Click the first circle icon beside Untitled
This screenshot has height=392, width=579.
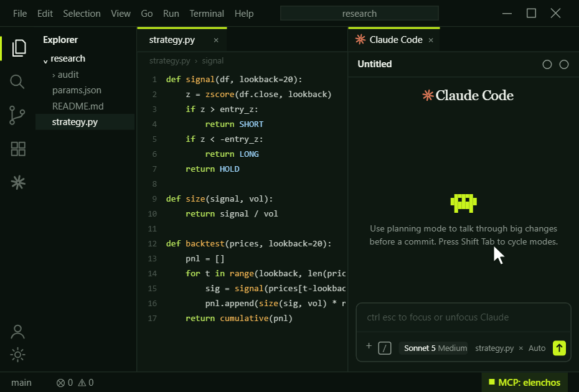click(547, 65)
